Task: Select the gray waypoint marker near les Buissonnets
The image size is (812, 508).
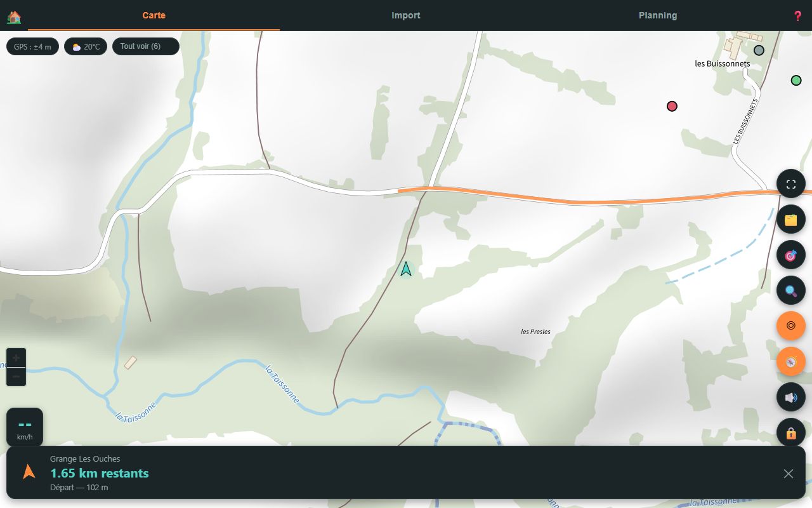Action: tap(759, 50)
